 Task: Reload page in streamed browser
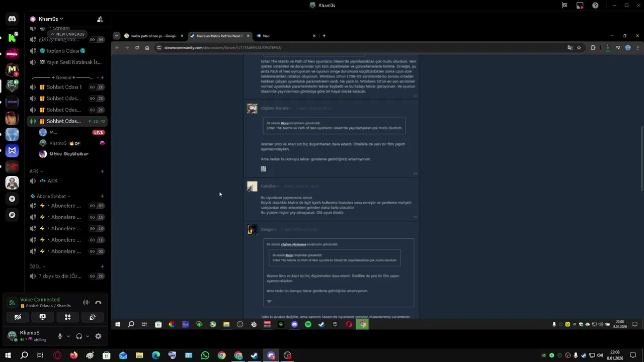137,48
